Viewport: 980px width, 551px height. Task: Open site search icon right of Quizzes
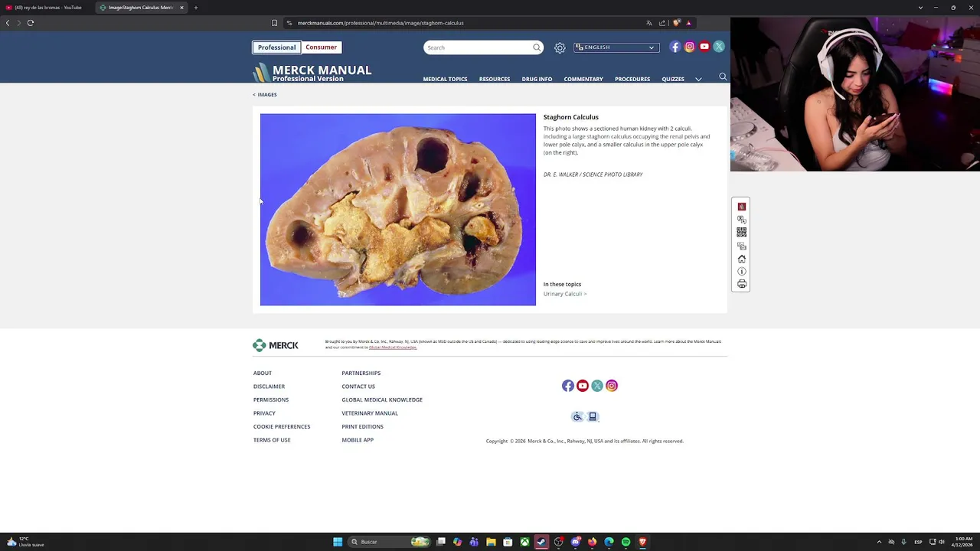[x=723, y=77]
